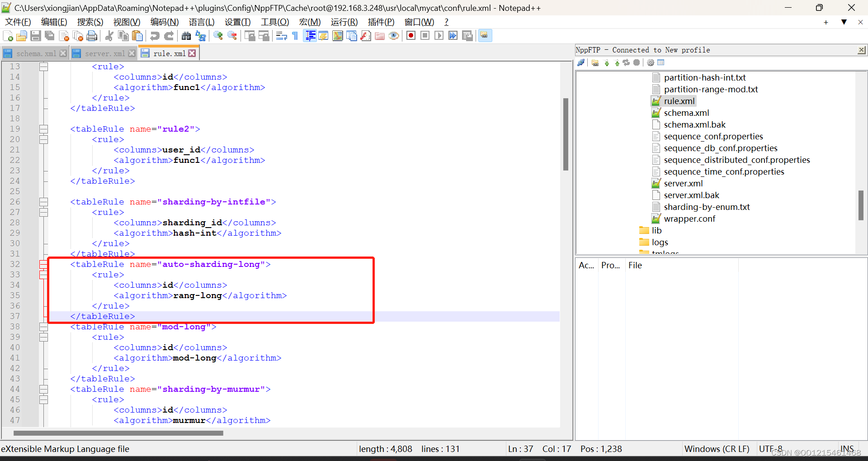Image resolution: width=868 pixels, height=461 pixels.
Task: Stop macro recording
Action: point(425,36)
